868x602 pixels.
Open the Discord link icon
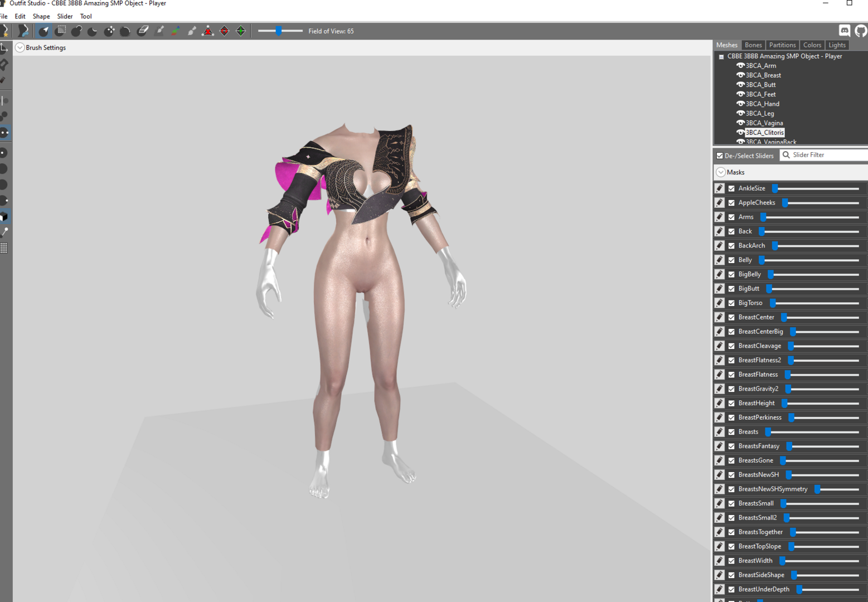[x=845, y=31]
